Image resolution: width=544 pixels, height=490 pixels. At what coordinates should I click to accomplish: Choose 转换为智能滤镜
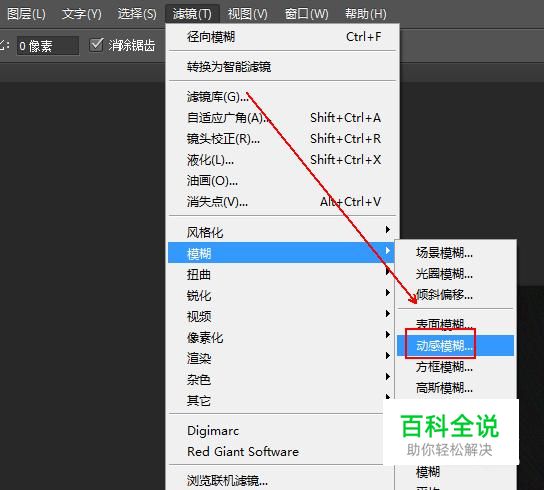tap(282, 66)
